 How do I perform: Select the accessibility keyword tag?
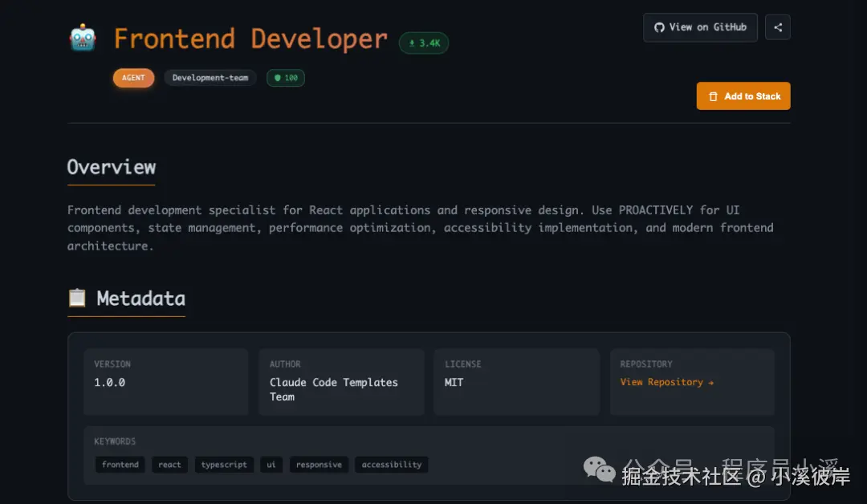coord(392,465)
